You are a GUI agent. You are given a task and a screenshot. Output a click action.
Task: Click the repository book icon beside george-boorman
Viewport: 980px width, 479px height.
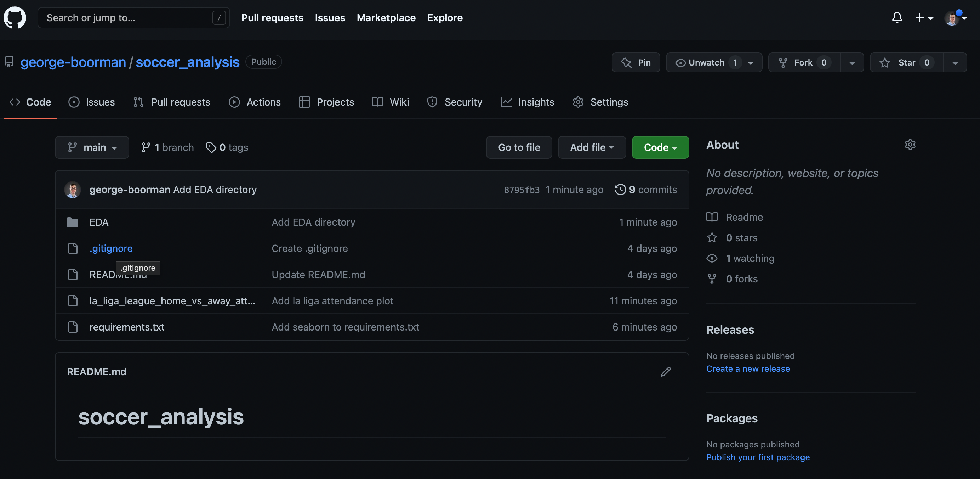coord(9,62)
